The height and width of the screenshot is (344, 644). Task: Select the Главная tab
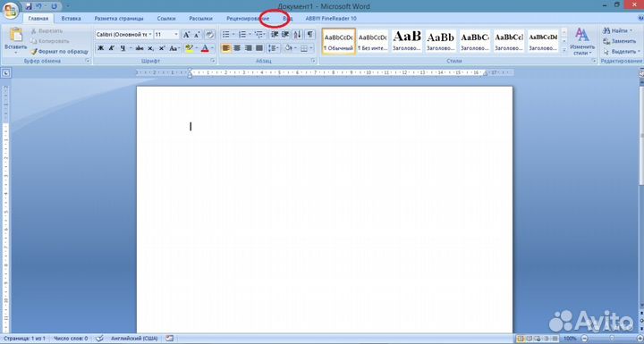click(38, 19)
